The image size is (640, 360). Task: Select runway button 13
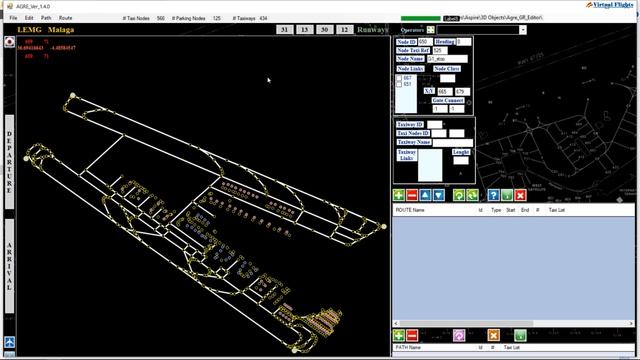pyautogui.click(x=304, y=29)
